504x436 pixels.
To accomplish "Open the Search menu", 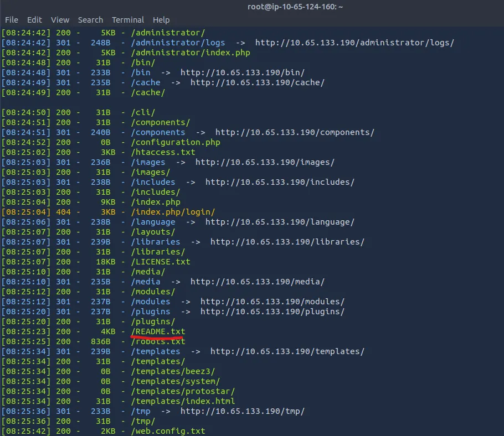I will [x=90, y=20].
